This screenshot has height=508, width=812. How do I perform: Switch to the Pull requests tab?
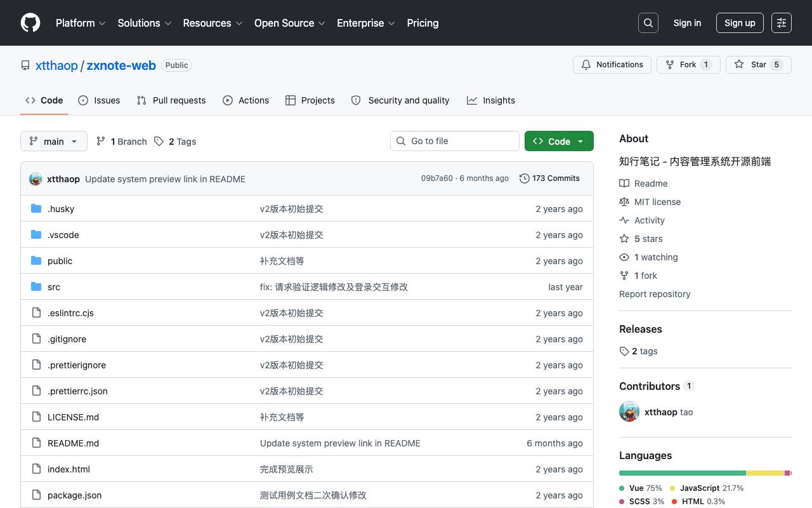(171, 100)
